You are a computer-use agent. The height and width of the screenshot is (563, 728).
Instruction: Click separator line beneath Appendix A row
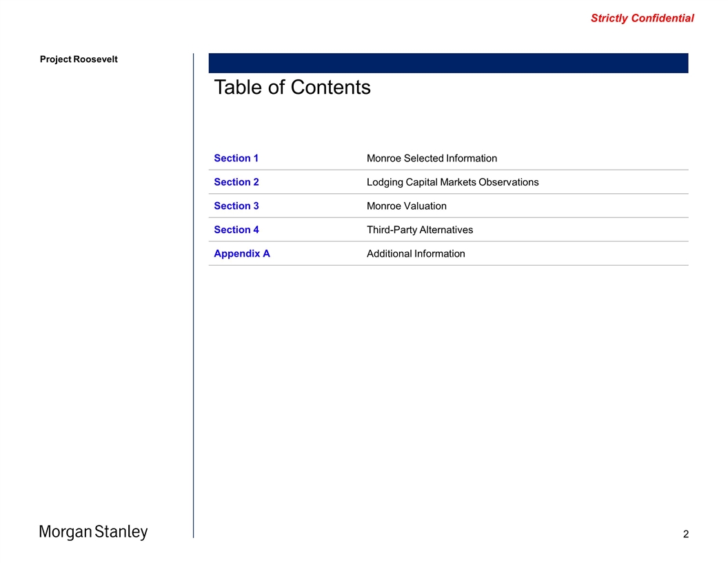pos(448,265)
